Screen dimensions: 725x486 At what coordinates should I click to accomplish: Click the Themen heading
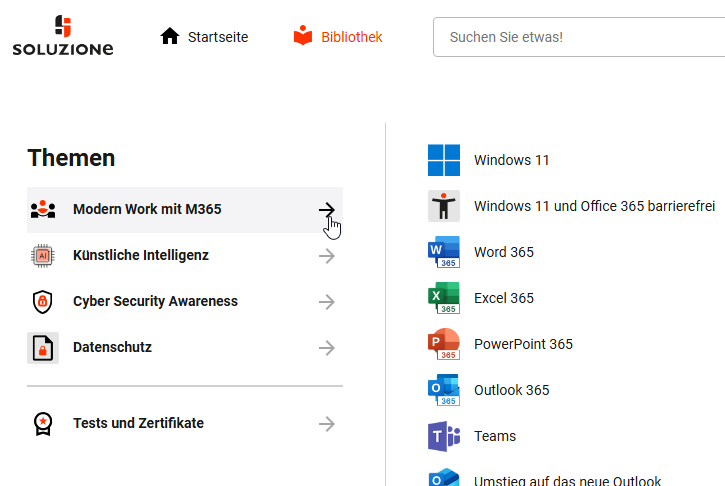(x=71, y=158)
